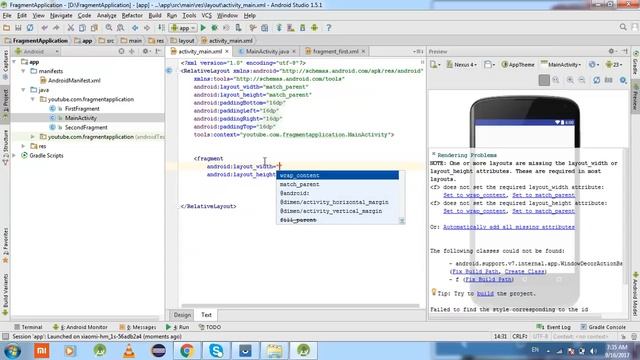Open the API level 23 dropdown
Screen dimensions: 640x360
click(x=614, y=64)
